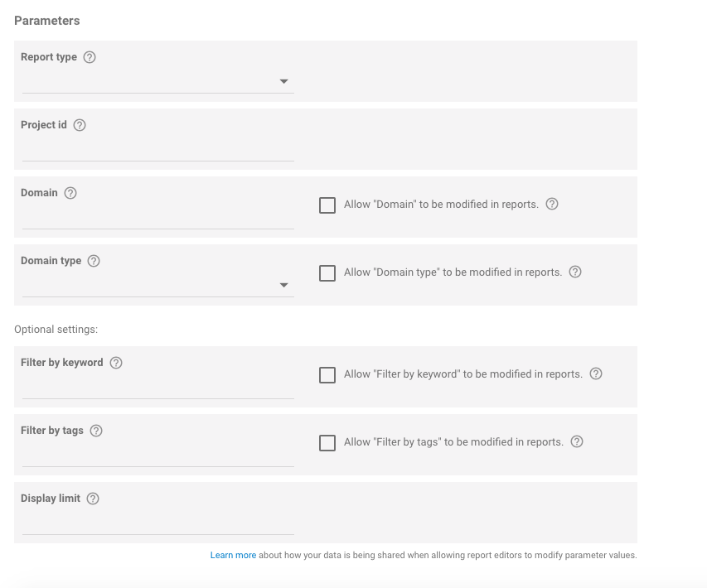This screenshot has height=588, width=707.
Task: Open help icon after Allow "Domain type" text
Action: click(x=575, y=272)
